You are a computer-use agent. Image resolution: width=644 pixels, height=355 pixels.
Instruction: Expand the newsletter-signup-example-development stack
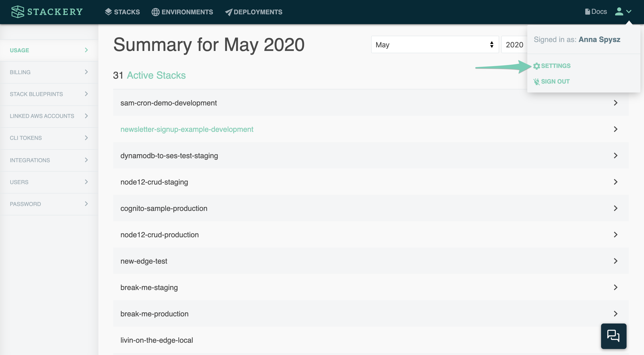point(616,129)
